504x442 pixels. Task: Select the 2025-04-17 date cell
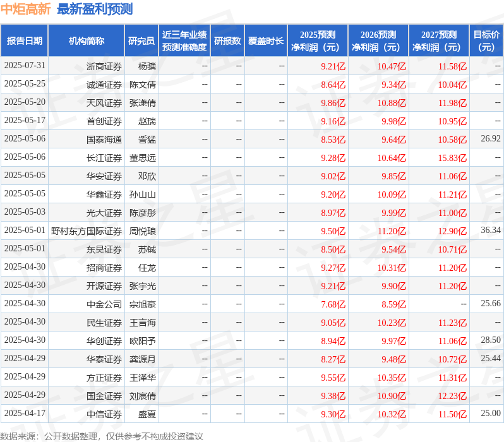pos(25,414)
